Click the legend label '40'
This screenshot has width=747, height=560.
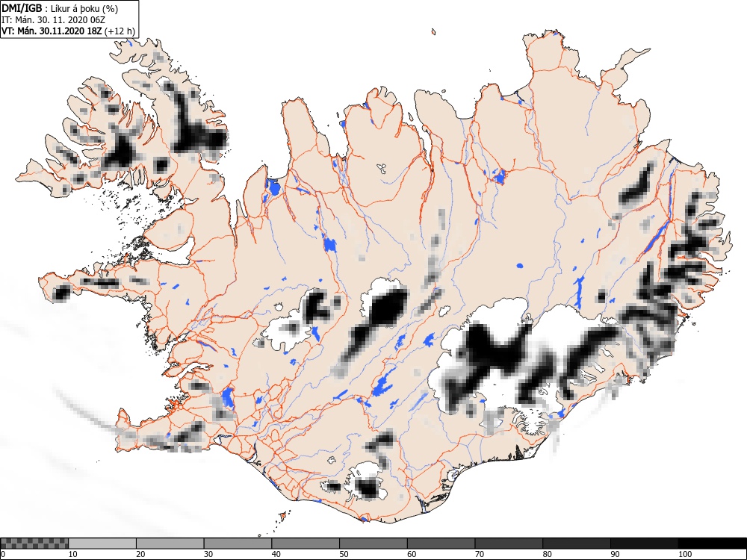click(276, 554)
